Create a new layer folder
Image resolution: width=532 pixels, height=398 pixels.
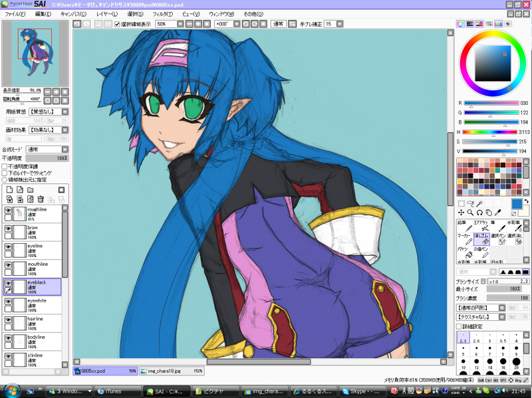point(30,189)
